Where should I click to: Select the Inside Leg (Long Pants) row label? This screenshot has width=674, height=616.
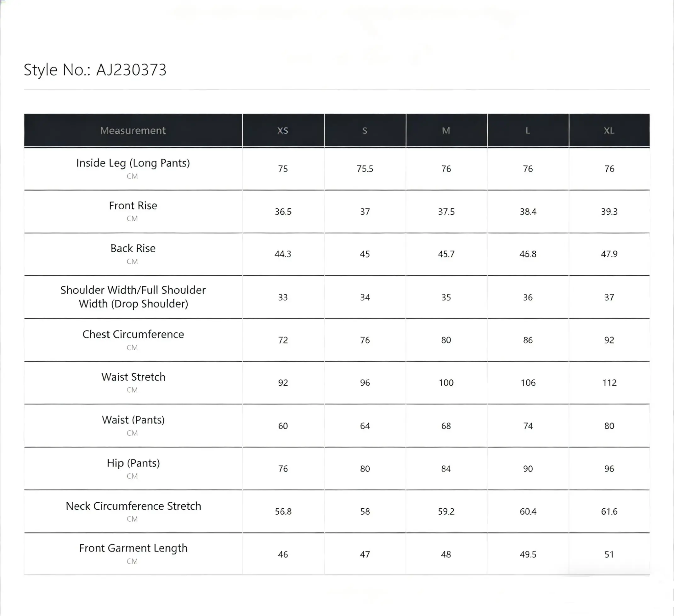tap(133, 163)
